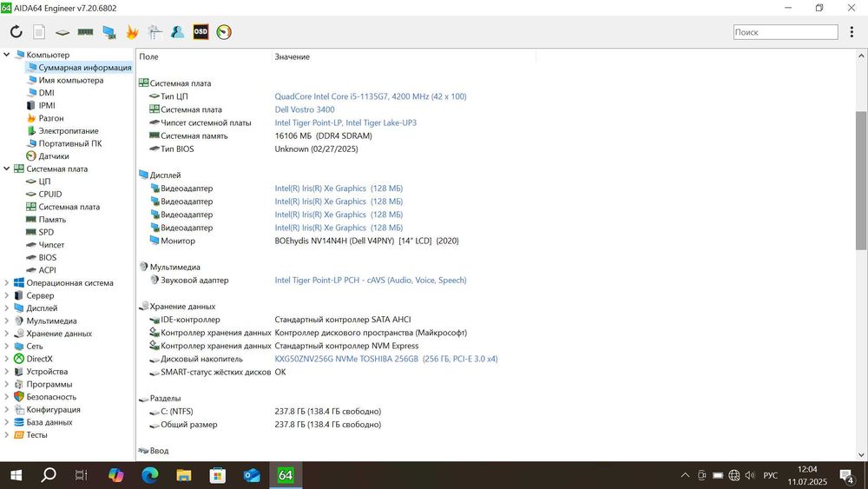
Task: Open Microsoft Edge from the taskbar
Action: (x=150, y=475)
